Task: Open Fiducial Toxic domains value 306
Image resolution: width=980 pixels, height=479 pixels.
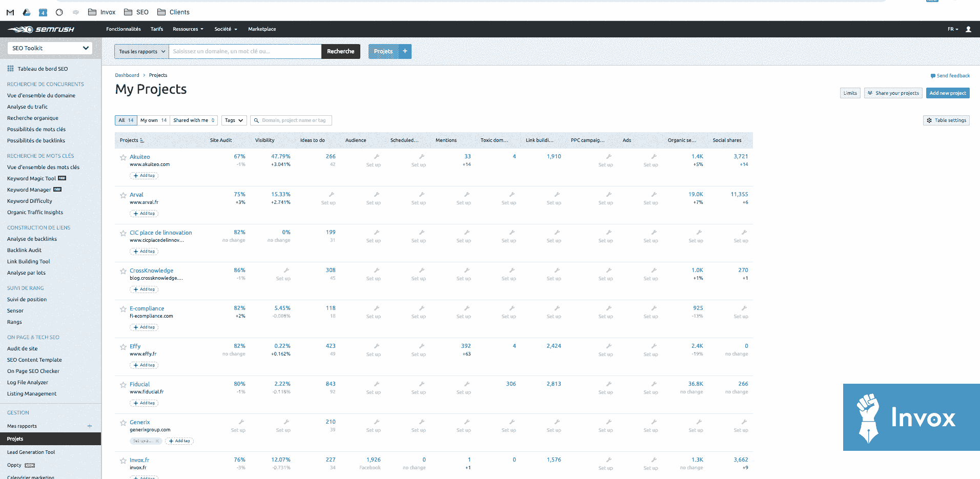Action: (511, 384)
